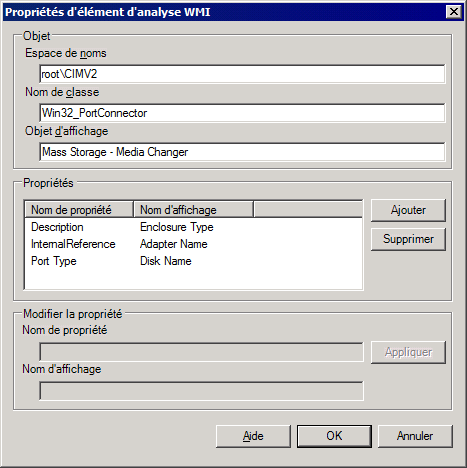Select the InternalReference property row

tap(193, 244)
